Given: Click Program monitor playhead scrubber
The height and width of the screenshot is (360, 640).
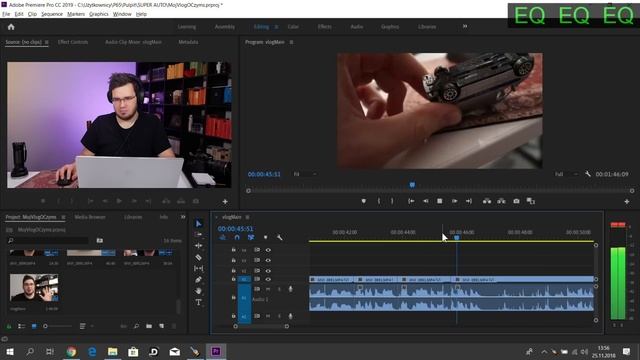Looking at the screenshot, I should [x=412, y=185].
